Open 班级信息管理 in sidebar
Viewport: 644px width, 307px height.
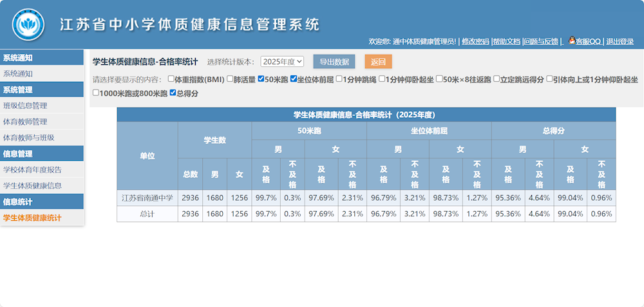coord(25,106)
